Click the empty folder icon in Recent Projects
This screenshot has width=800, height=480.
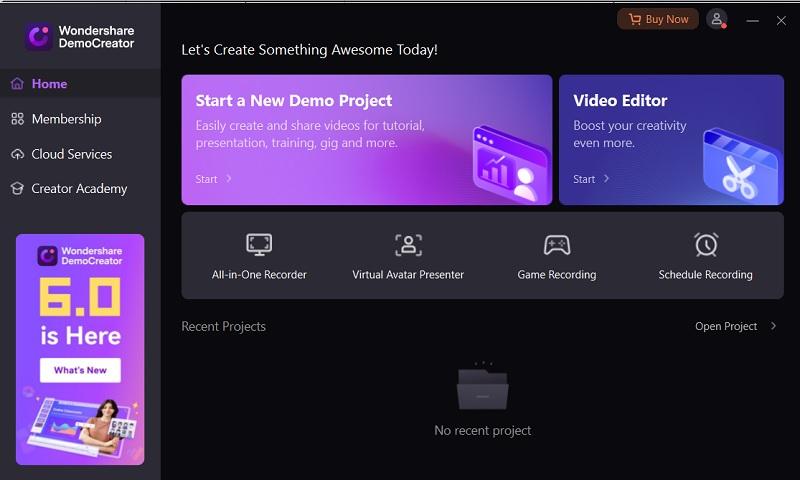pos(483,388)
